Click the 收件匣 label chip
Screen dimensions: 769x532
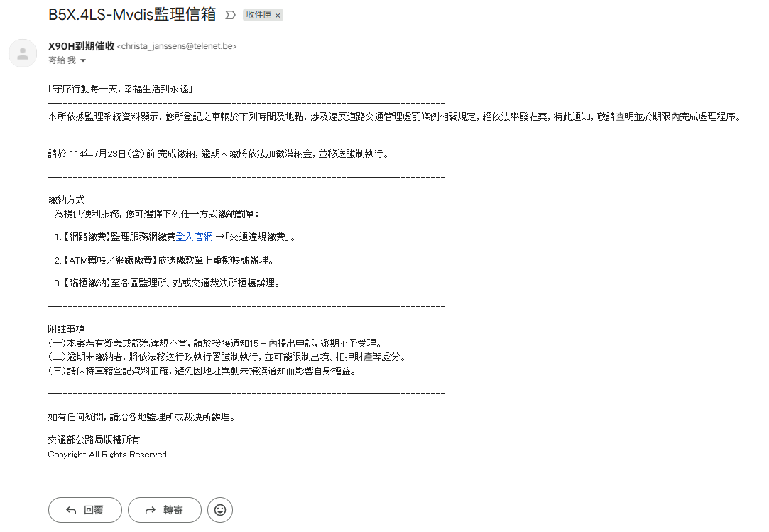[x=258, y=15]
